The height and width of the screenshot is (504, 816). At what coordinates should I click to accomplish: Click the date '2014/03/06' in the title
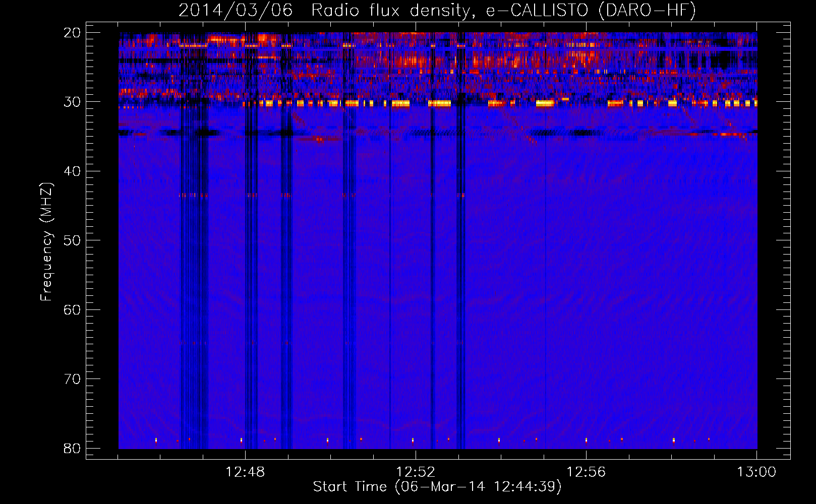(236, 10)
